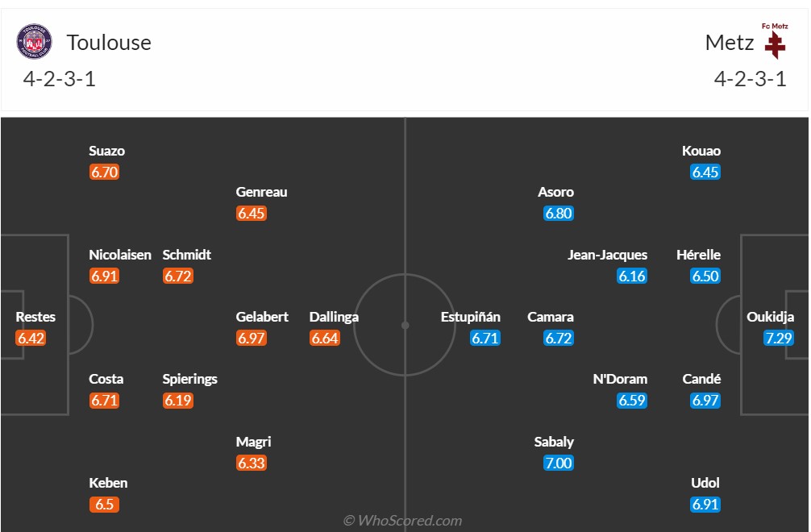This screenshot has height=532, width=811.
Task: Open the Toulouse team name link
Action: pyautogui.click(x=109, y=42)
